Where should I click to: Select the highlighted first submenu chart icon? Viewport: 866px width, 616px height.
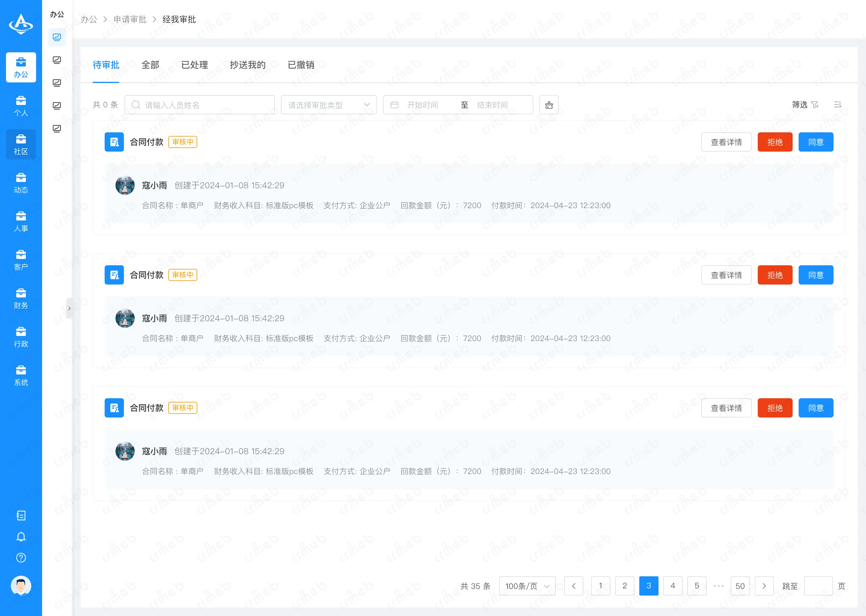point(57,37)
